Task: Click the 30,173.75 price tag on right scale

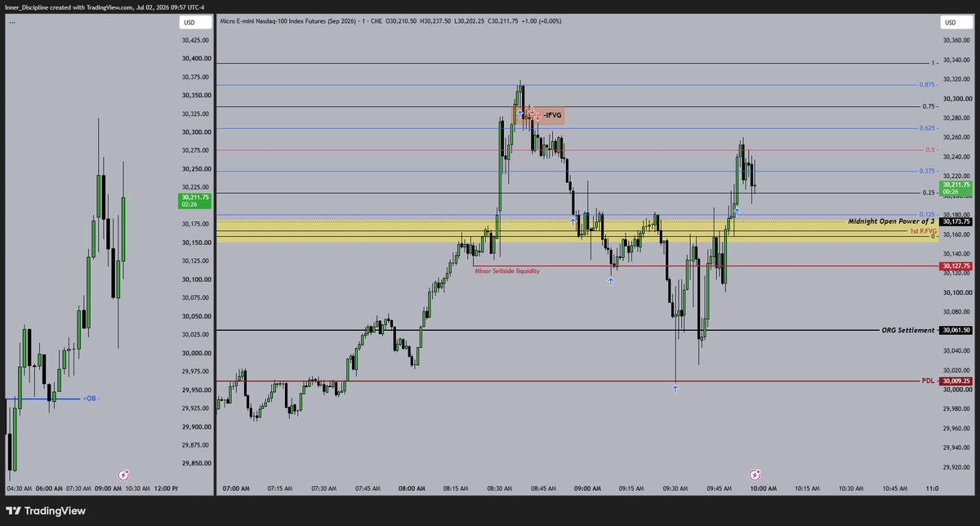Action: pos(955,221)
